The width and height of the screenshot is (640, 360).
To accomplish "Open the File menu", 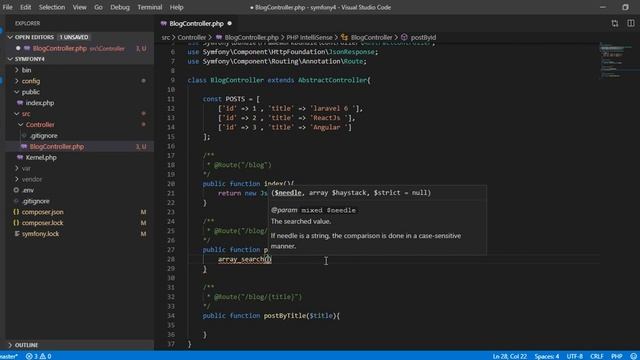I will pyautogui.click(x=7, y=7).
